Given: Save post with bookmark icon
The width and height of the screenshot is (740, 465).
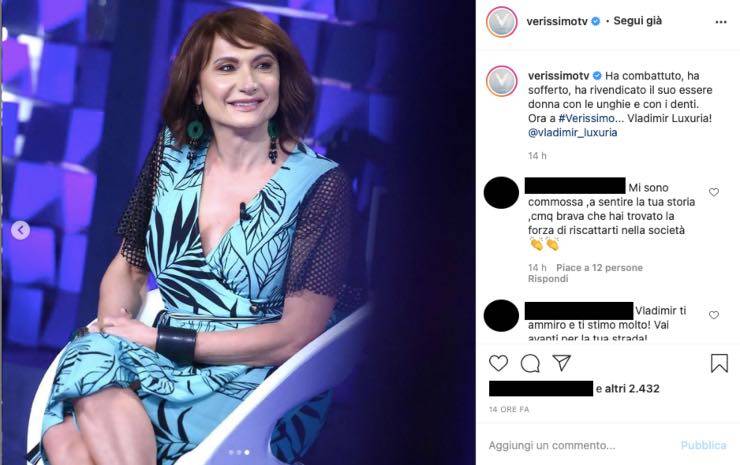Looking at the screenshot, I should 719,363.
